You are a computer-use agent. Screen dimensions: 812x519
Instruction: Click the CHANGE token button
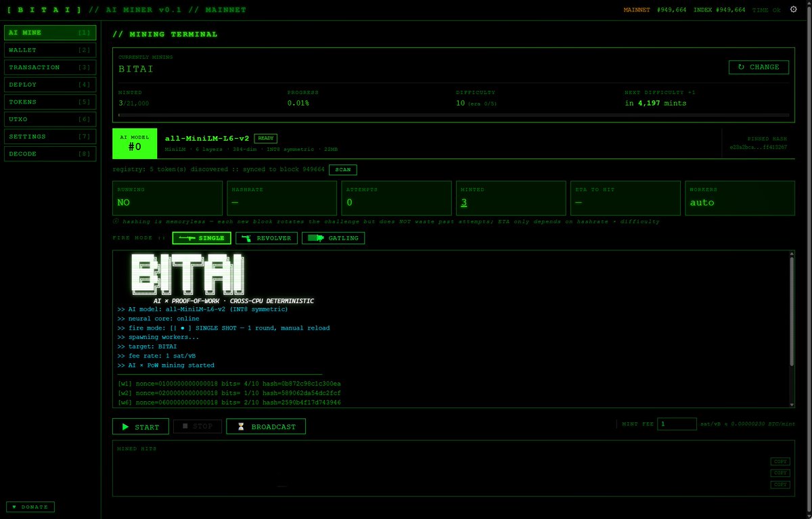759,67
